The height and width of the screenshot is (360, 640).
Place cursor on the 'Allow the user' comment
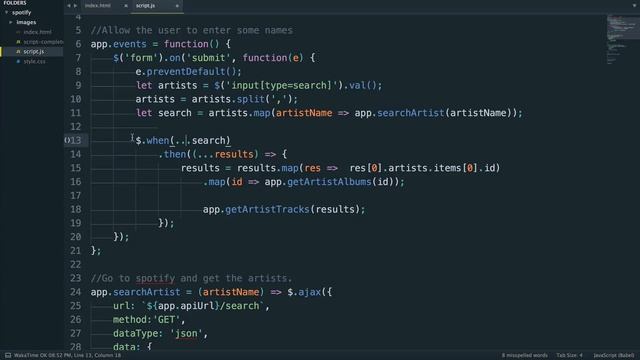[x=192, y=31]
